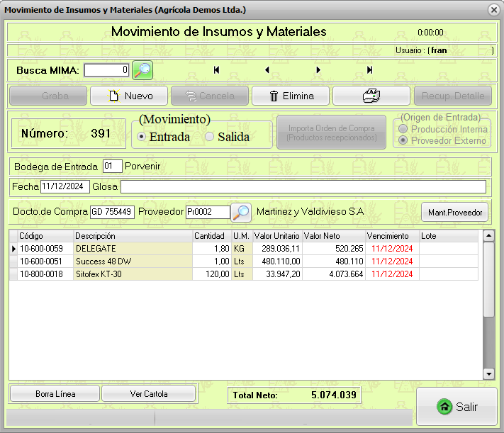Click the DELEGATE description cell
The height and width of the screenshot is (433, 504).
133,249
